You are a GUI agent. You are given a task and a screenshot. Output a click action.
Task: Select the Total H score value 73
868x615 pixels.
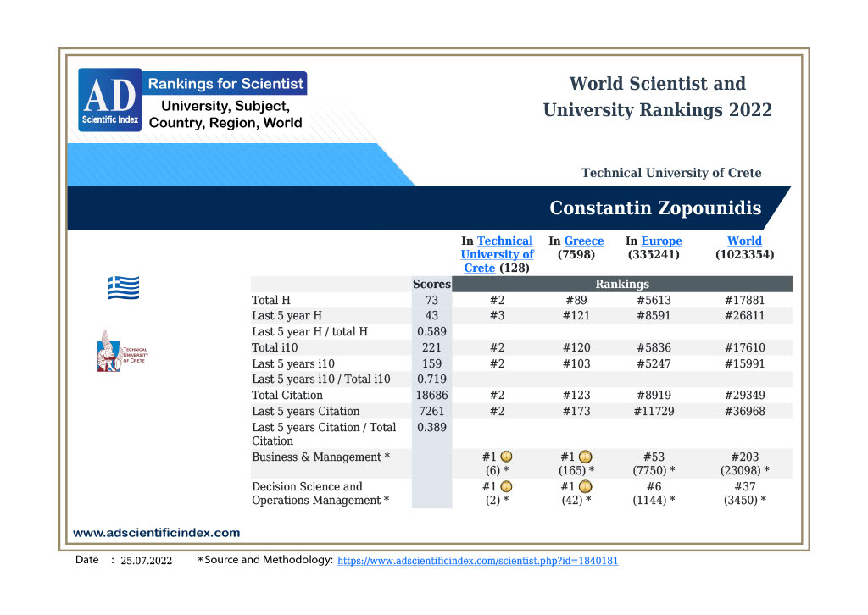pyautogui.click(x=431, y=300)
